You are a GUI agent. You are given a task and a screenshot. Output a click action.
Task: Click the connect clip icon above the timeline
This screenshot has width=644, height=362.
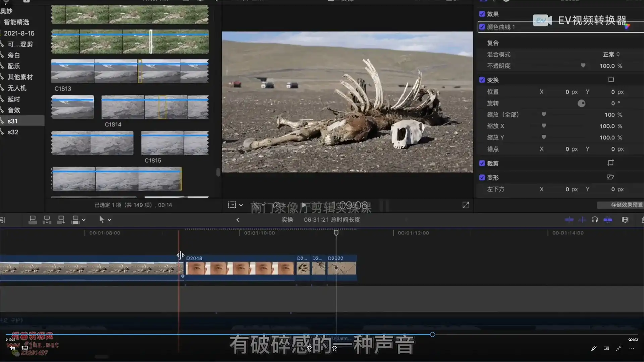pyautogui.click(x=33, y=220)
